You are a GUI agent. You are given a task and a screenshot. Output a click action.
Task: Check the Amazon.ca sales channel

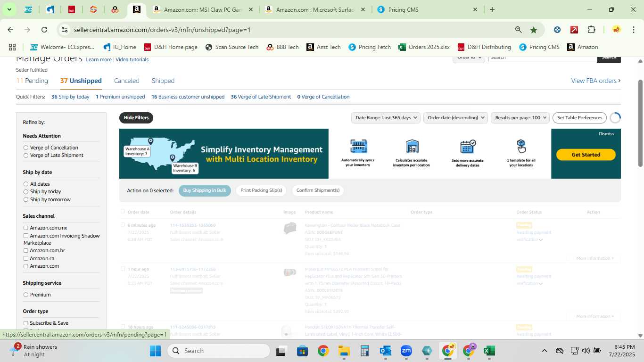(26, 258)
